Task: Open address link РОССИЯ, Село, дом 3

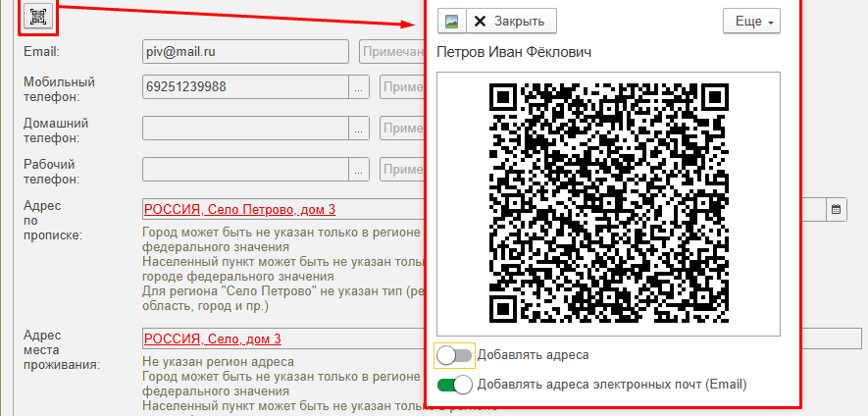Action: pos(213,338)
